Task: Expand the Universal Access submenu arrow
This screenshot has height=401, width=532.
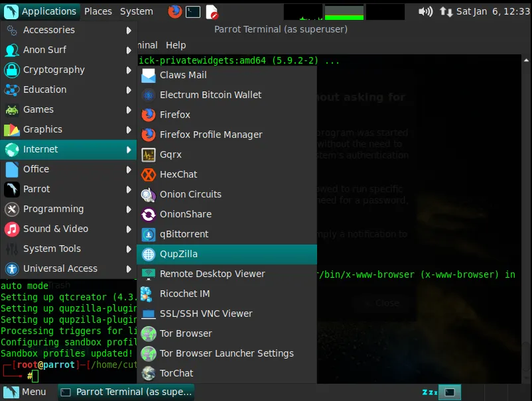Action: [129, 269]
